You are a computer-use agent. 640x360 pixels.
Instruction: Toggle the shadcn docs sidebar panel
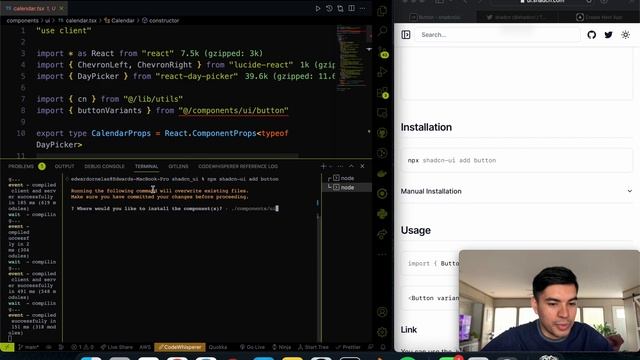(406, 35)
